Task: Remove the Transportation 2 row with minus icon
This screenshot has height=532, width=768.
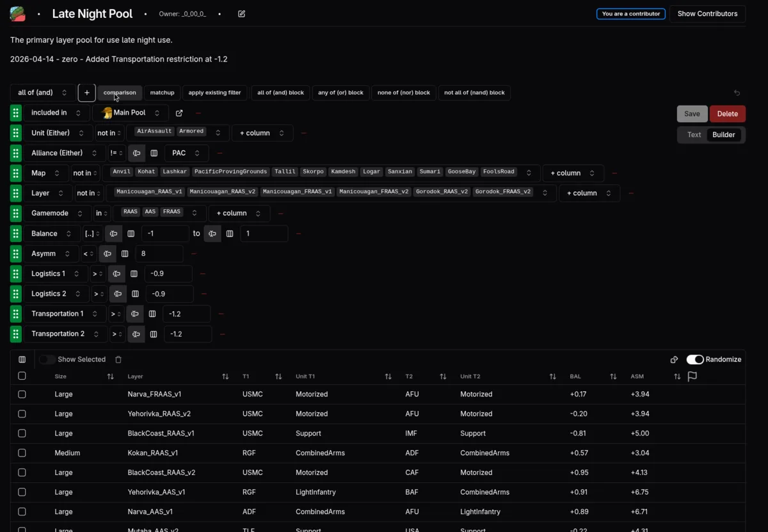Action: click(x=222, y=334)
